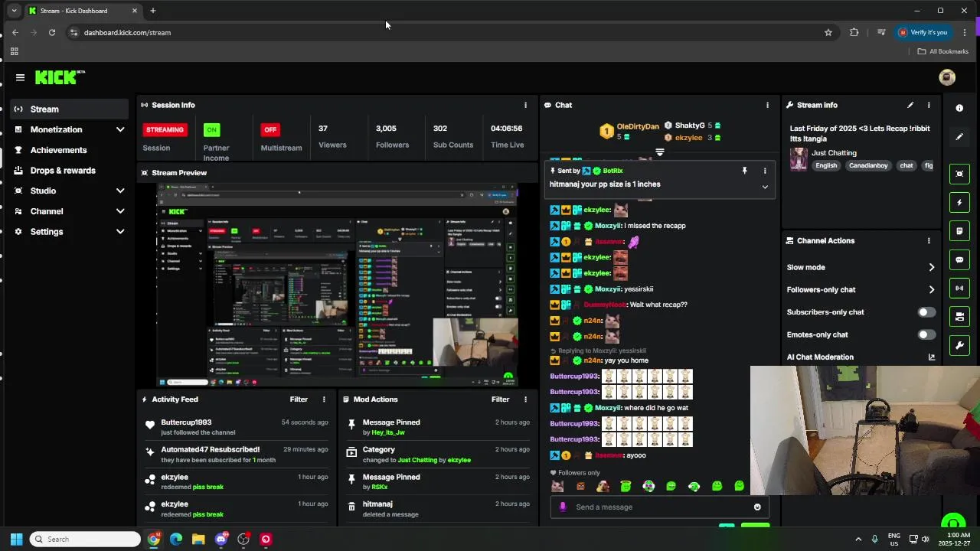Switch to the Stream - Kick Dashboard tab
The width and height of the screenshot is (980, 551).
(83, 11)
